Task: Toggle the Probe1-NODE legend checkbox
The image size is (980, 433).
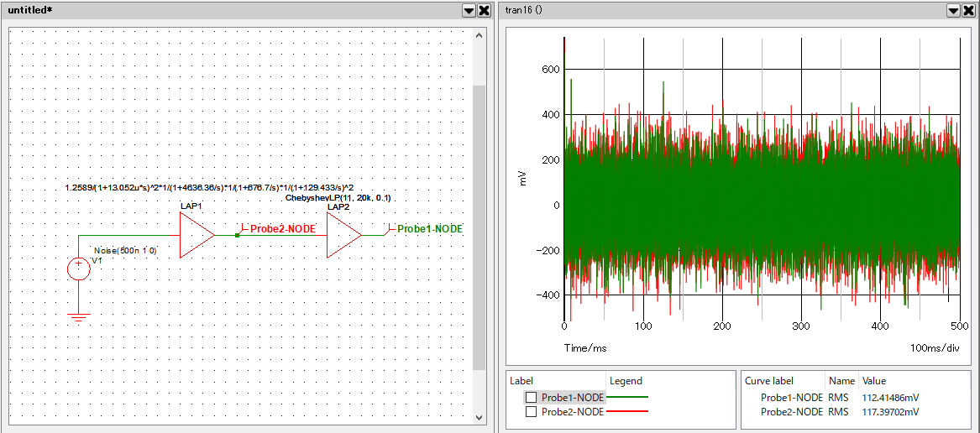Action: pos(532,398)
